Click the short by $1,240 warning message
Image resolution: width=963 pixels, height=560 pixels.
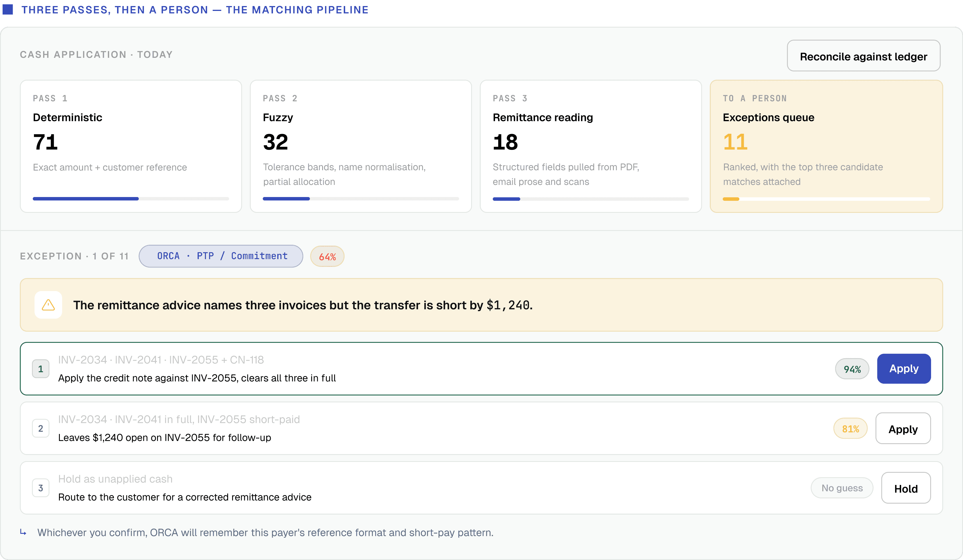(303, 305)
